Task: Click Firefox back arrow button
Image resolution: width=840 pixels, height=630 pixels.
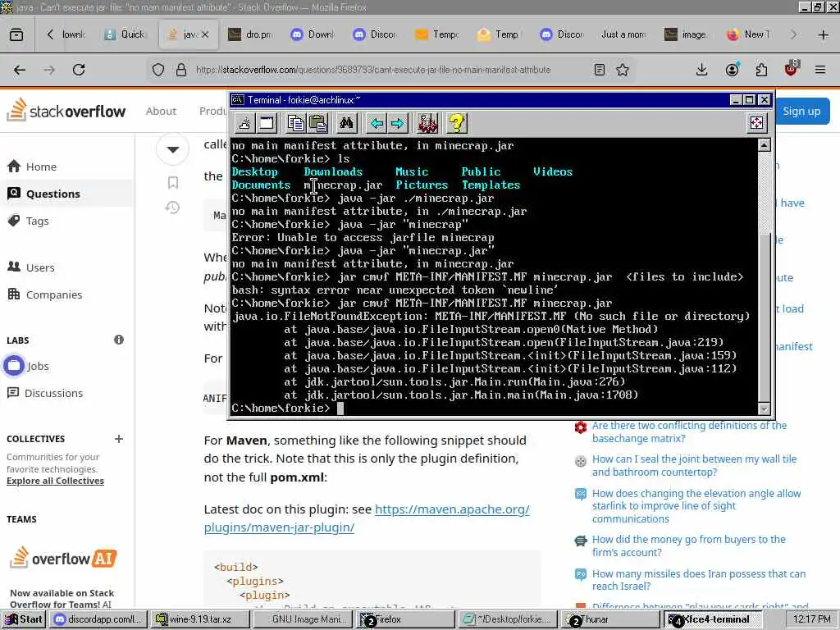Action: pos(20,70)
